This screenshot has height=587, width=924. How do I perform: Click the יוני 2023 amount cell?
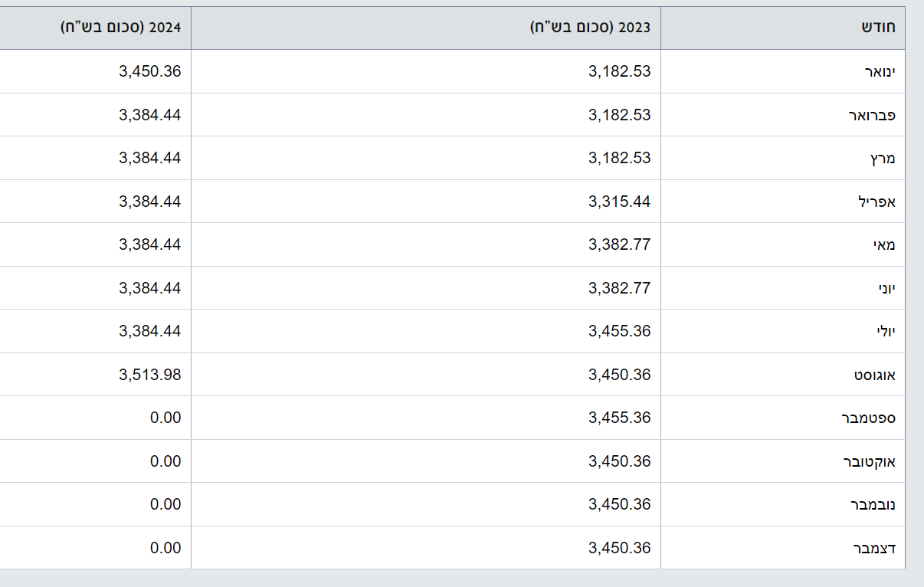(x=619, y=288)
